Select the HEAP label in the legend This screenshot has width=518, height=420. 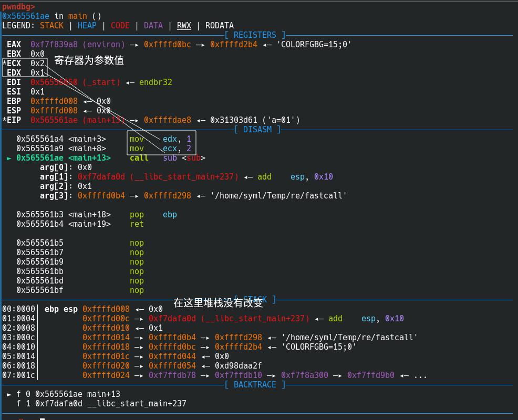(87, 26)
